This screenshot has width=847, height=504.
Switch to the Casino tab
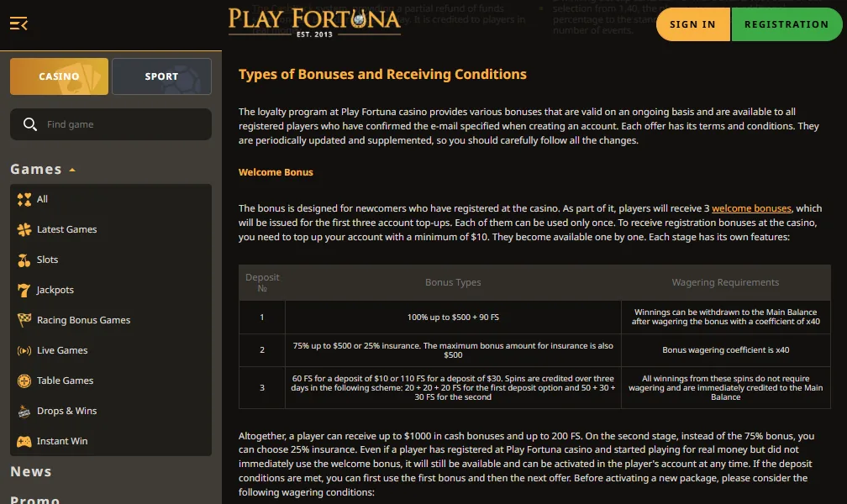(59, 76)
